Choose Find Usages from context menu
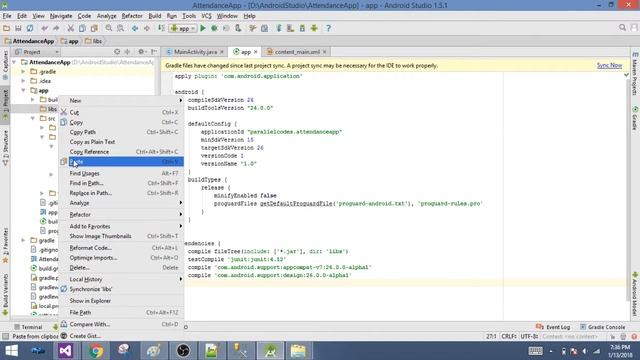 [122, 173]
